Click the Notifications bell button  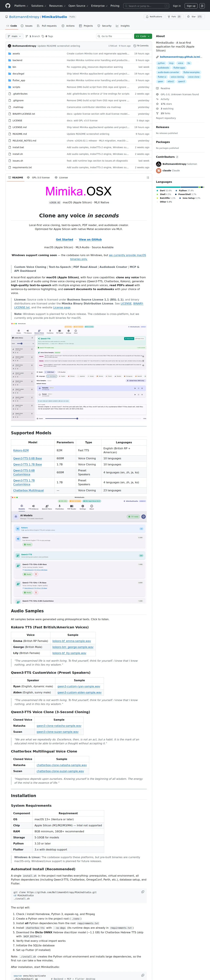154,17
